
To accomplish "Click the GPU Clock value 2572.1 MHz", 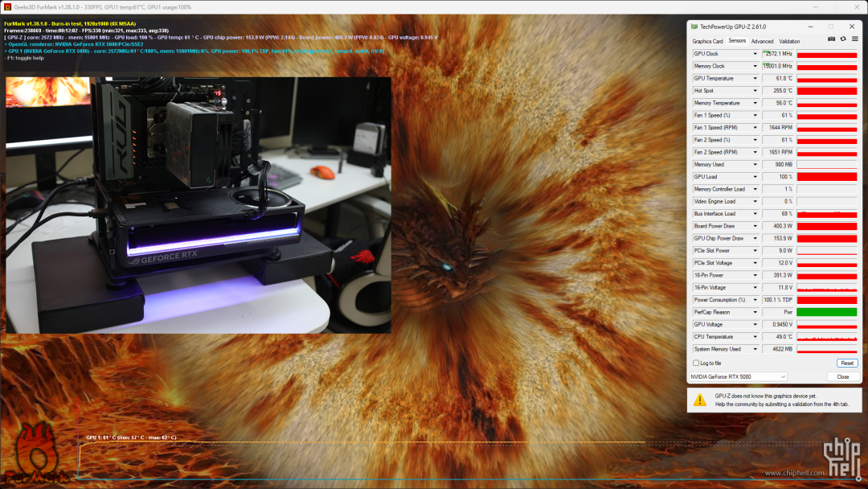I will pos(778,54).
